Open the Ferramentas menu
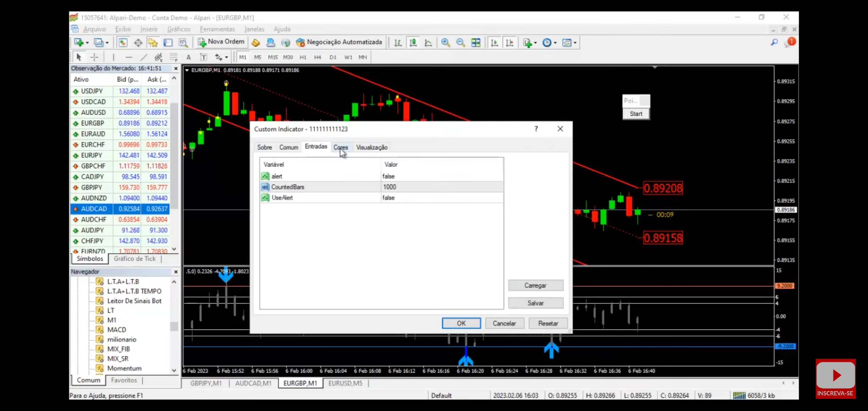 point(217,29)
